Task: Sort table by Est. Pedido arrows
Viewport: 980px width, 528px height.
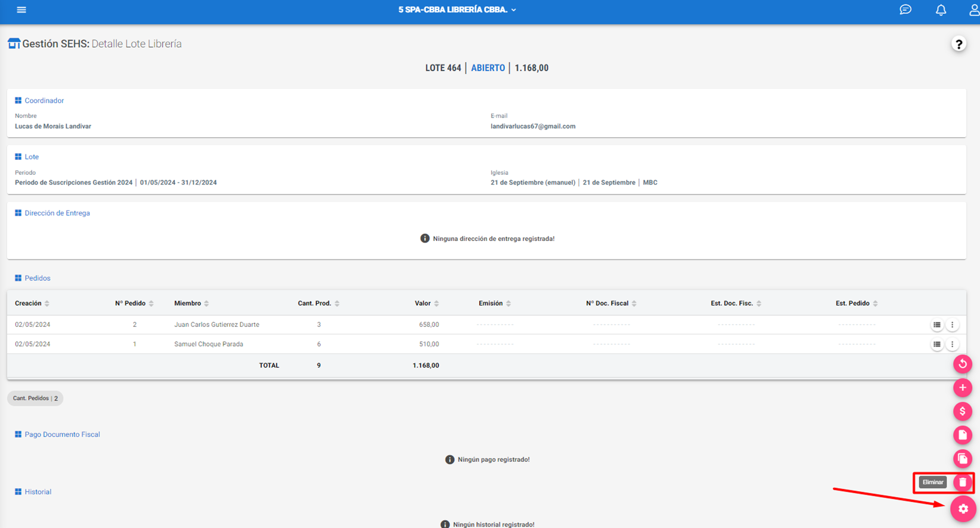Action: [876, 304]
